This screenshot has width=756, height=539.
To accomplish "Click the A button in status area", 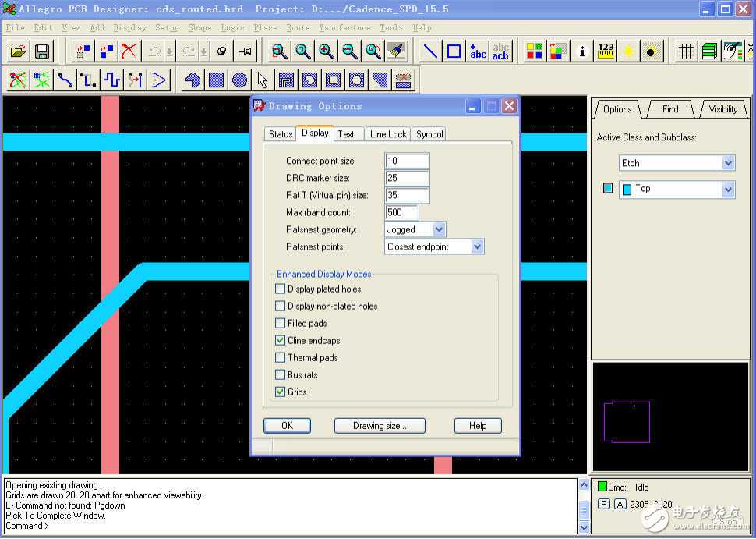I will (x=620, y=504).
